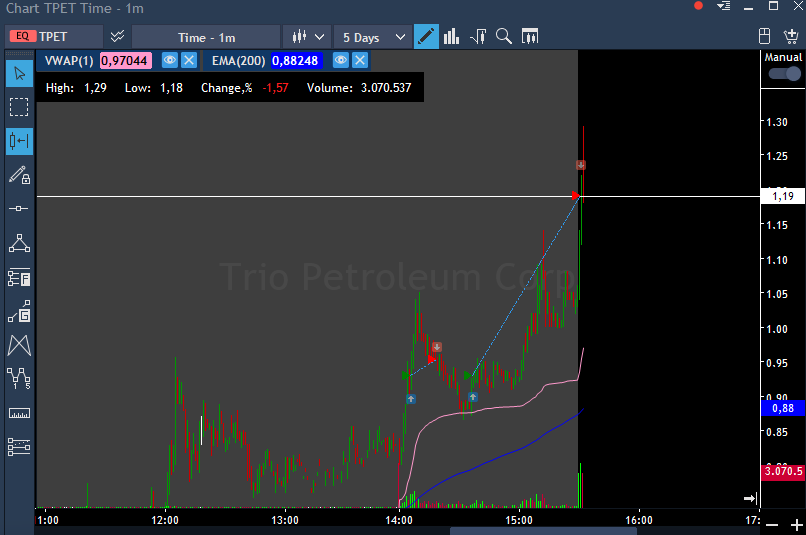Click the High 1,29 readout
The image size is (806, 535).
coord(76,88)
